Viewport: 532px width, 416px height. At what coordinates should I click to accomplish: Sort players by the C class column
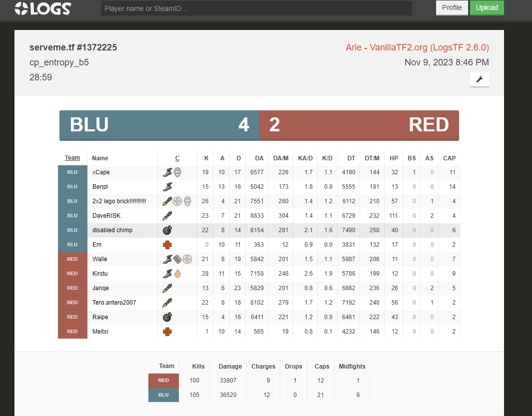pyautogui.click(x=177, y=158)
